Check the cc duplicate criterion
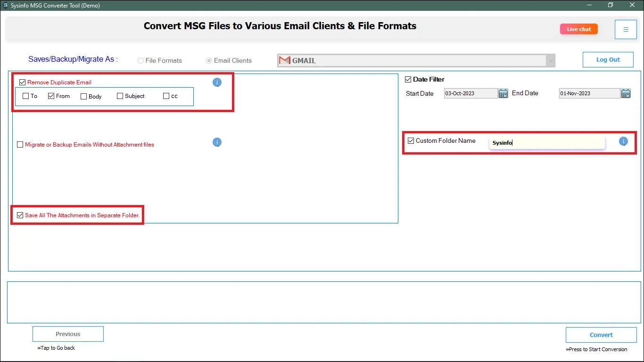Viewport: 644px width, 362px height. 166,96
